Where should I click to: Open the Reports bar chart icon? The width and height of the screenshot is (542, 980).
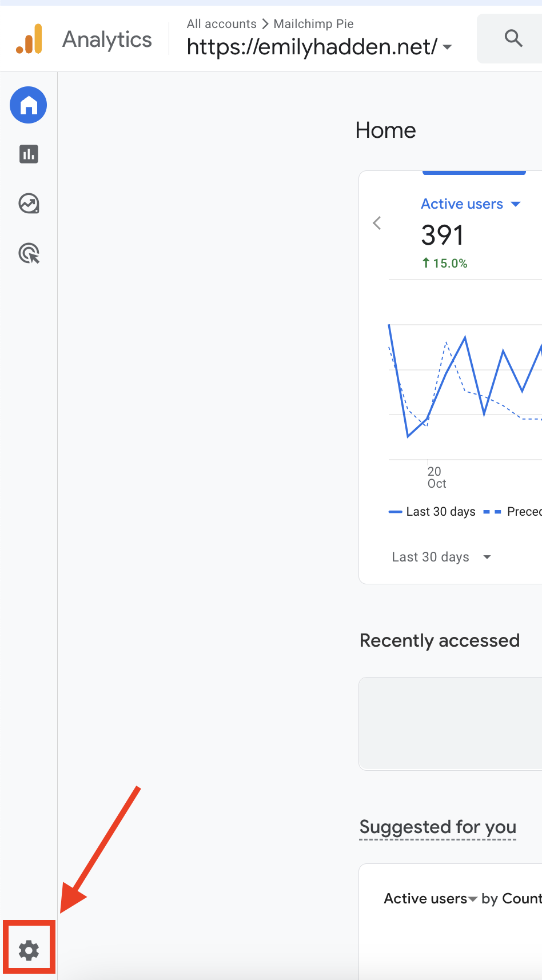click(29, 154)
